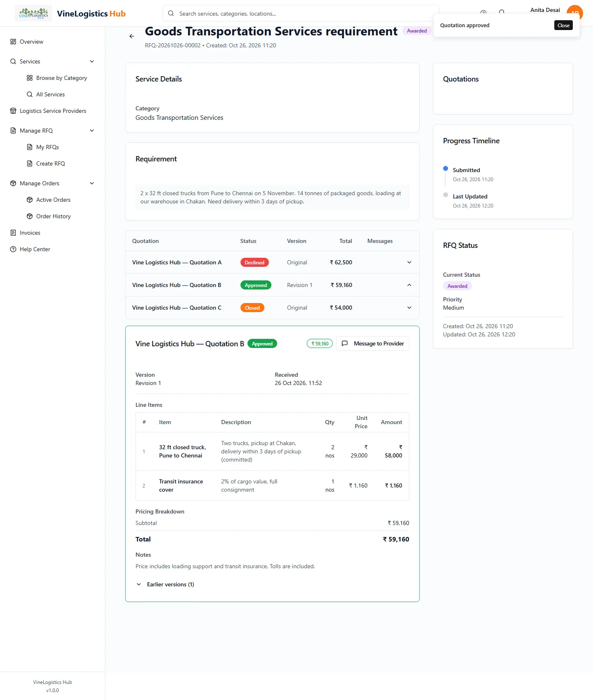Click the Logistics Service Providers store icon
This screenshot has width=593, height=700.
coord(13,111)
